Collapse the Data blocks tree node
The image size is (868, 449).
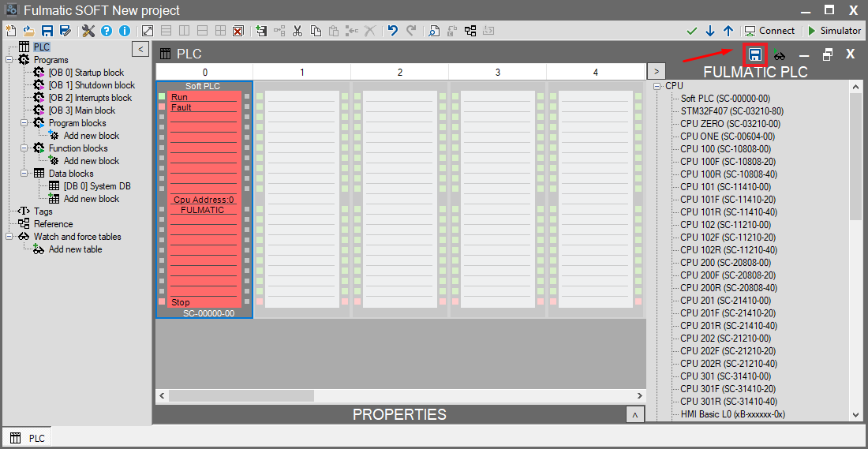24,174
